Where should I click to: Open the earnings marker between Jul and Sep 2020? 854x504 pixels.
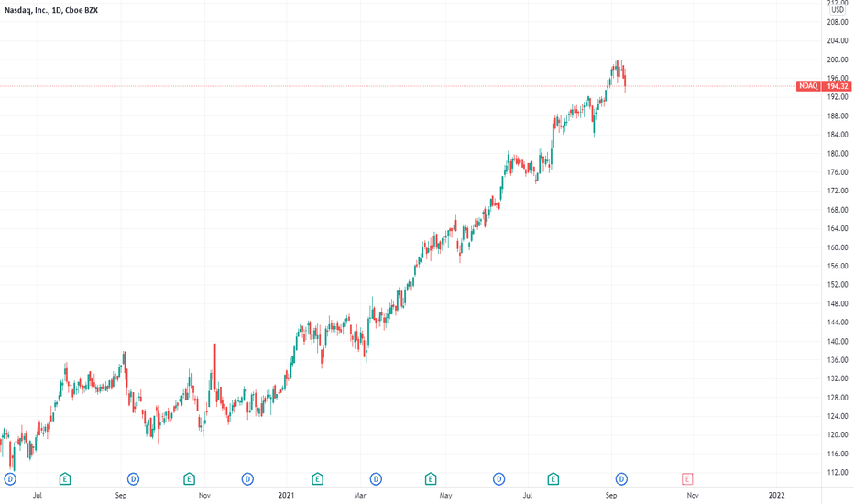(65, 479)
